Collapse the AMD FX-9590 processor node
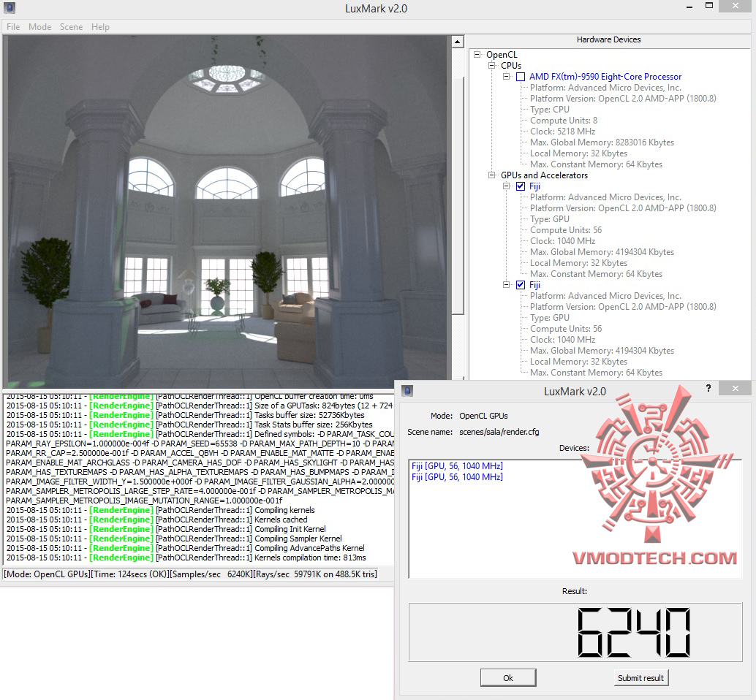This screenshot has width=756, height=700. coord(506,76)
